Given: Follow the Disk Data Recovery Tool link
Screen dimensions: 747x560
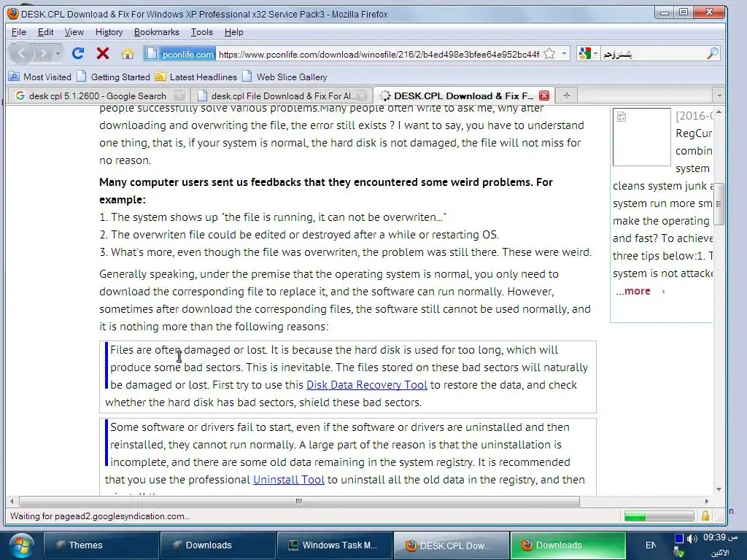Looking at the screenshot, I should (x=367, y=385).
